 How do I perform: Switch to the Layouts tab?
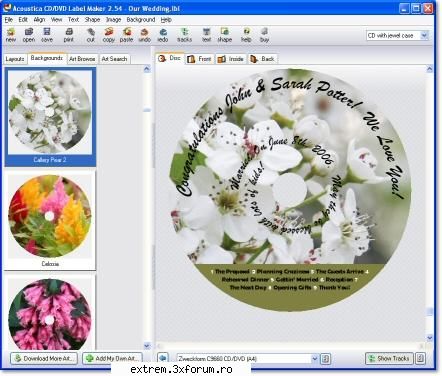(15, 59)
